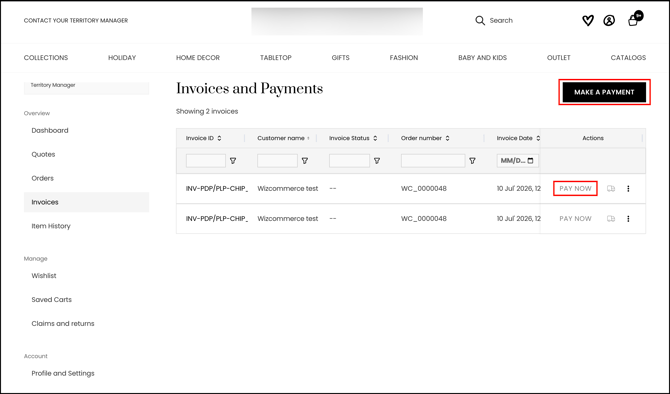Click Pay Now in first invoice row

click(x=575, y=188)
